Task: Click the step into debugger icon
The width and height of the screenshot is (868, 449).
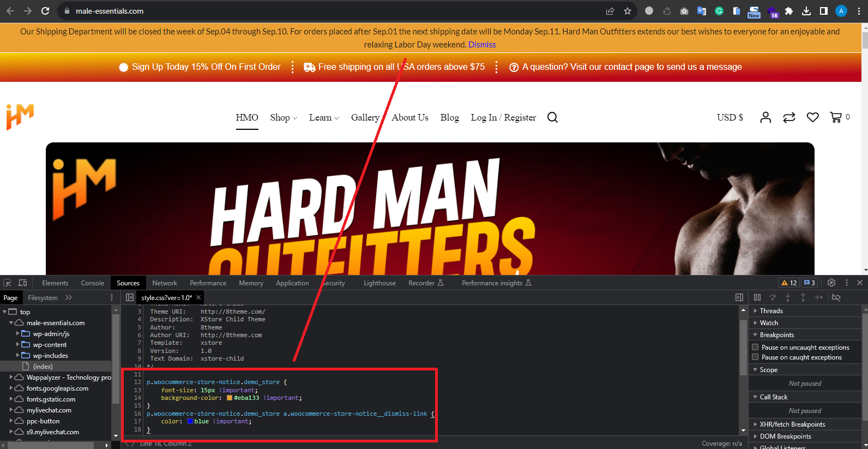Action: 788,297
